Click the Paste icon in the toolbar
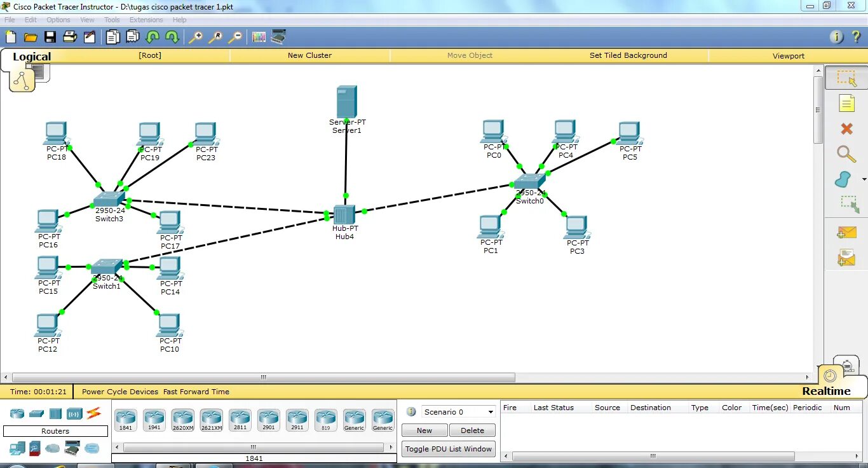The width and height of the screenshot is (868, 468). (133, 37)
